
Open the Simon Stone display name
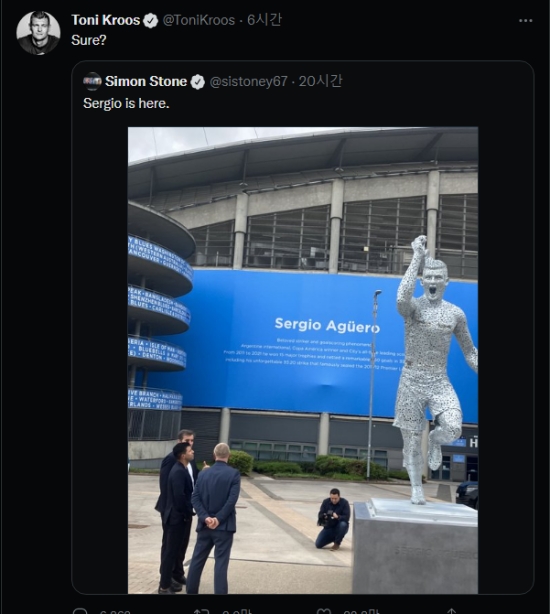pos(146,81)
